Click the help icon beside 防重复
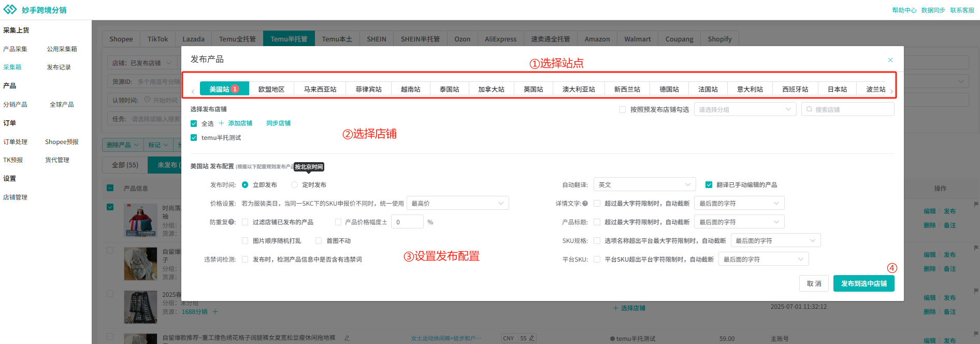Image resolution: width=980 pixels, height=344 pixels. coord(231,222)
